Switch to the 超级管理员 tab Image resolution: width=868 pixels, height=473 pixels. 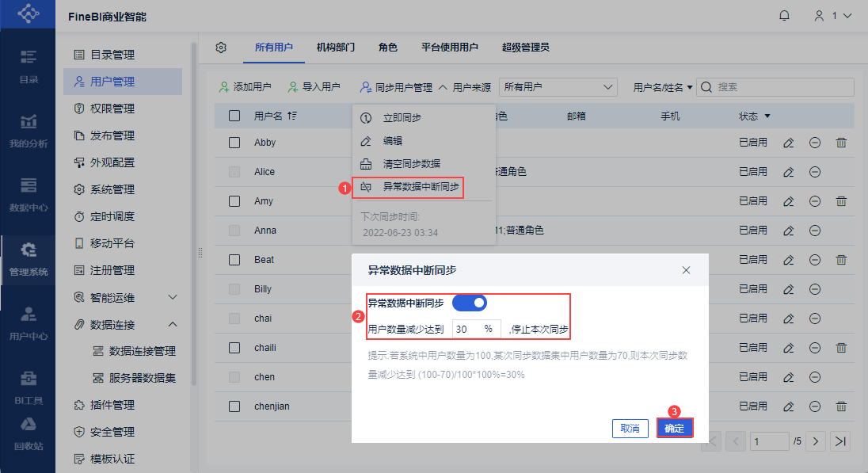pos(525,48)
